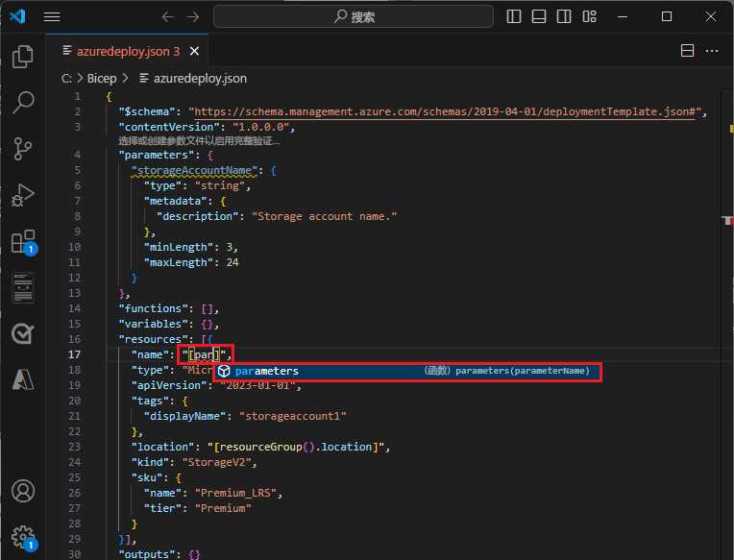The image size is (734, 560).
Task: Click the maxLength value 24
Action: coord(232,262)
